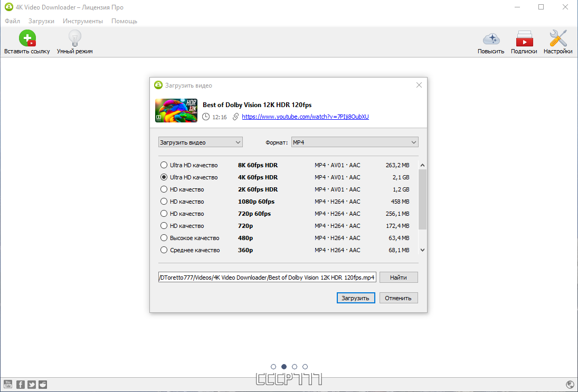Image resolution: width=578 pixels, height=392 pixels.
Task: Open the Загрузки menu
Action: (x=41, y=21)
